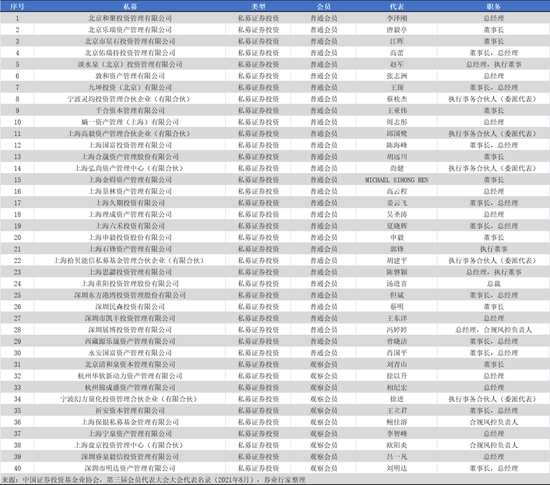Select the 职务 column header
Viewport: 550px width, 485px height.
point(494,6)
